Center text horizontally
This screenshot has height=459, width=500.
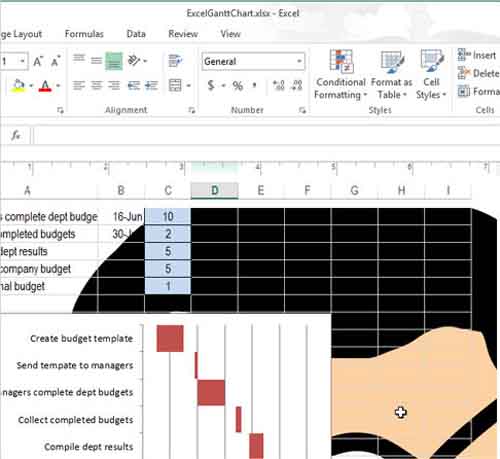pos(96,86)
